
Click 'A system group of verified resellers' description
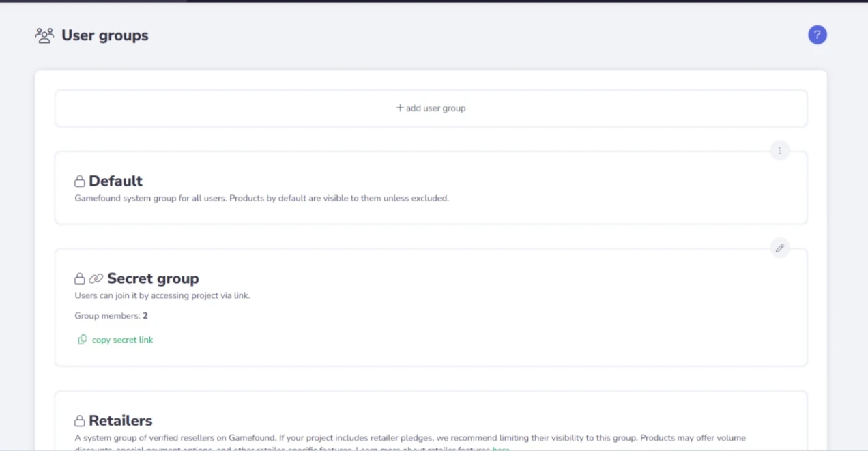pos(409,443)
